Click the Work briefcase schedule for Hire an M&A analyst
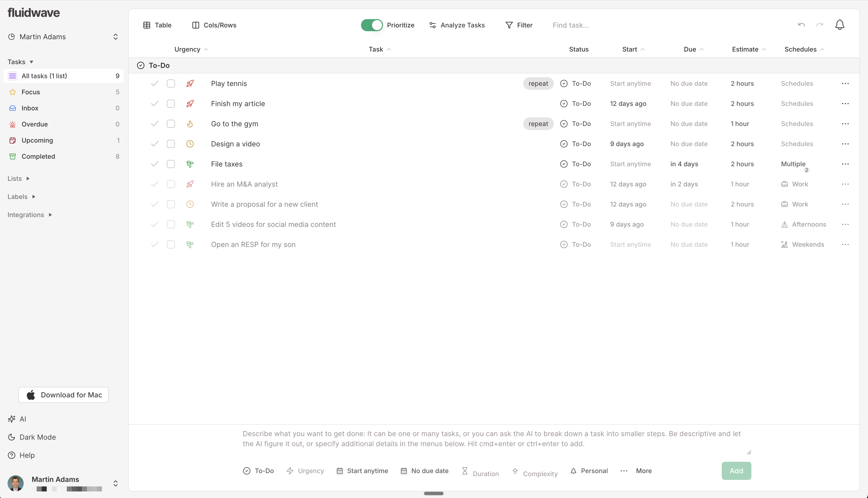Screen dimensions: 868x498 pos(795,184)
